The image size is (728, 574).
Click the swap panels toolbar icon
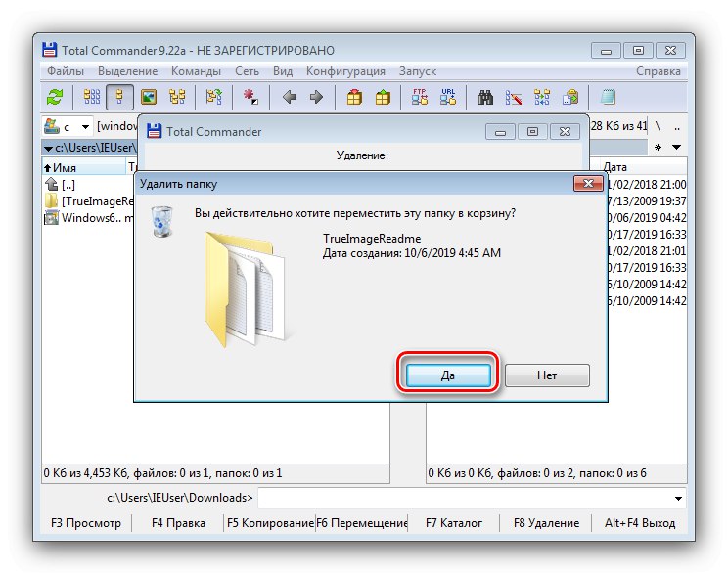point(213,97)
